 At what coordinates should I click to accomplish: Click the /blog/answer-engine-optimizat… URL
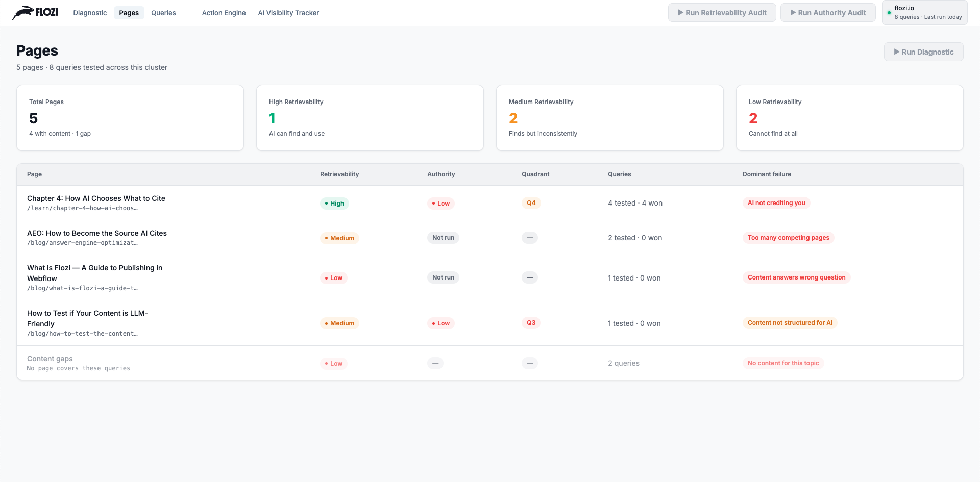pos(82,243)
